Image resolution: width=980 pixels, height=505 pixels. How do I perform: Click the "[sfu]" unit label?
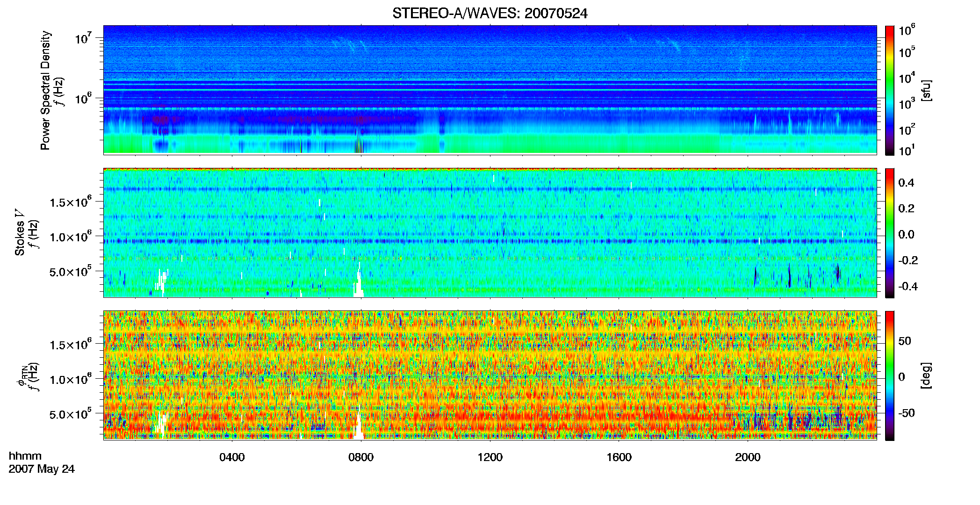click(926, 90)
